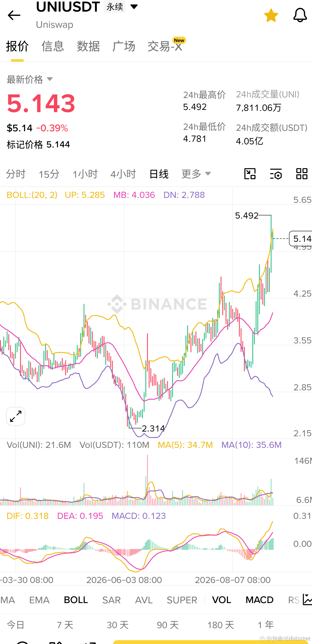Click the Vol(USDT): 110M label

point(114,445)
